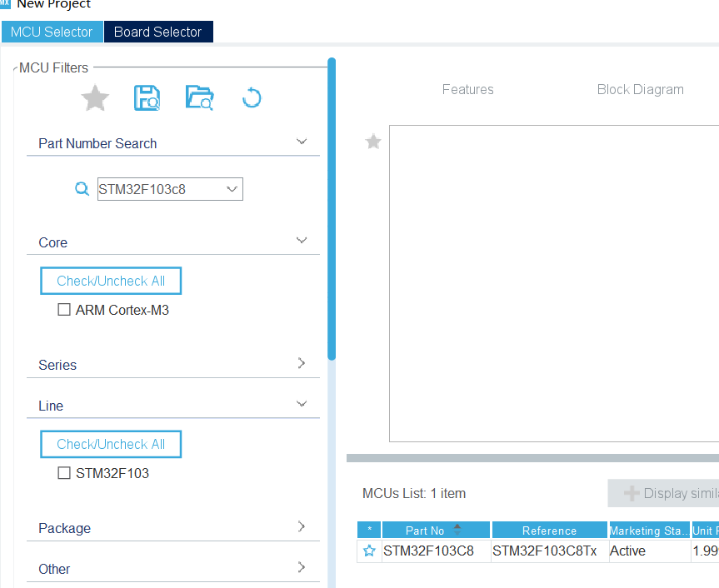Open the load saved search folder icon
Image resolution: width=719 pixels, height=588 pixels.
199,97
